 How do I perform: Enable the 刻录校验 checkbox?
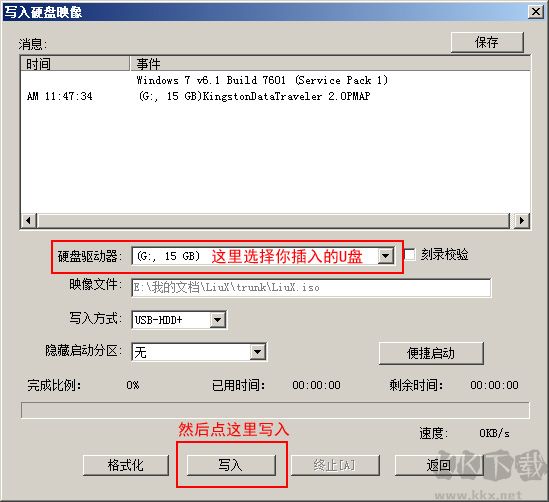point(410,255)
